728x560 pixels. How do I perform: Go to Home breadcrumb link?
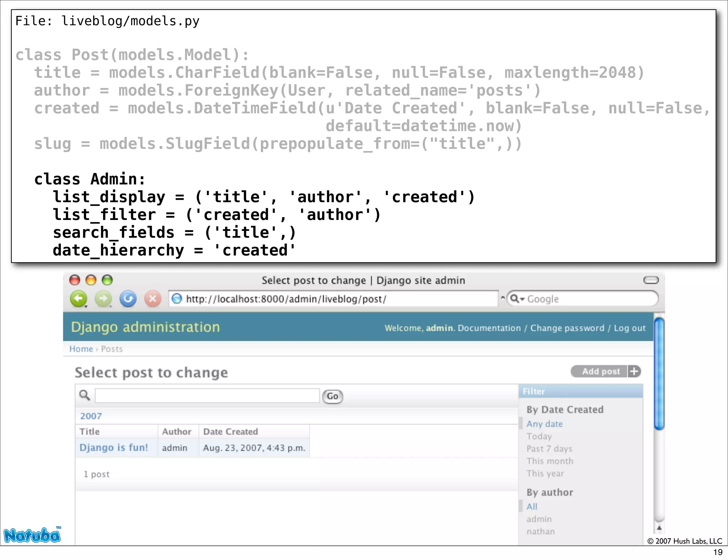click(x=81, y=349)
